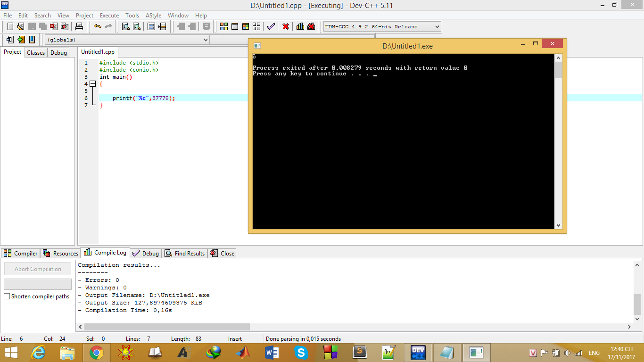Open the Profile analysis bar chart icon

300,26
